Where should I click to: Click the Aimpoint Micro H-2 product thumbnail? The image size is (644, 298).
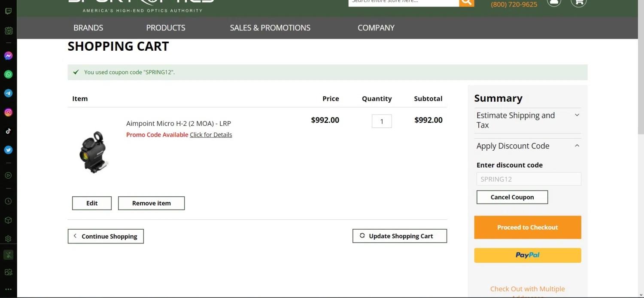coord(94,152)
